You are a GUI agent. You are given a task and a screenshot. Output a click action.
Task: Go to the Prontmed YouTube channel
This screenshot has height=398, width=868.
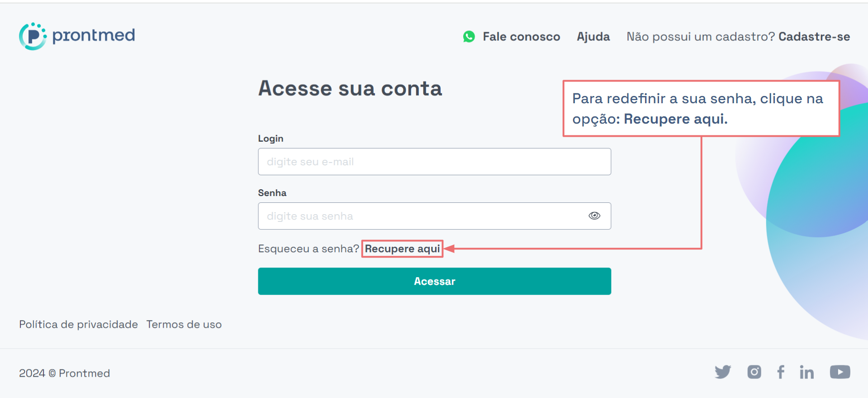coord(840,372)
